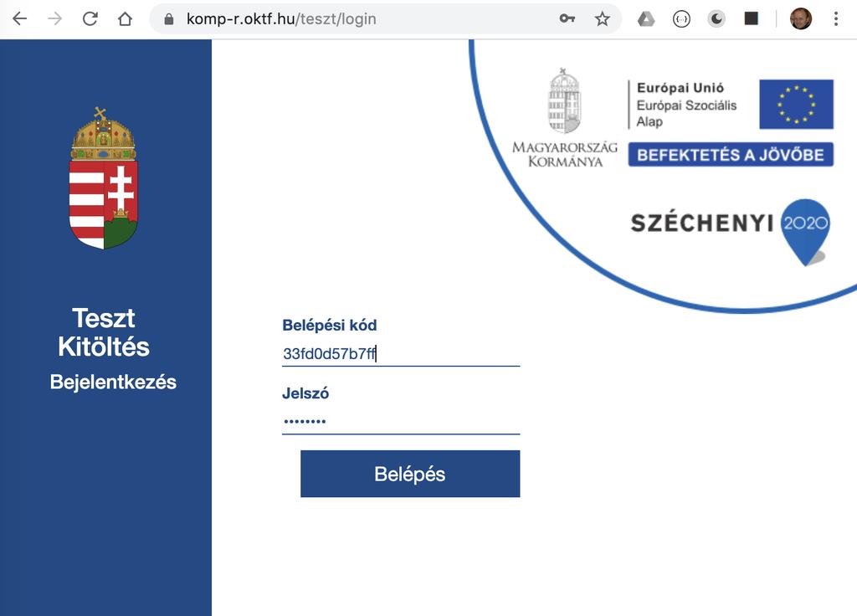Click the Belépési kód label
The image size is (857, 616).
coord(330,326)
